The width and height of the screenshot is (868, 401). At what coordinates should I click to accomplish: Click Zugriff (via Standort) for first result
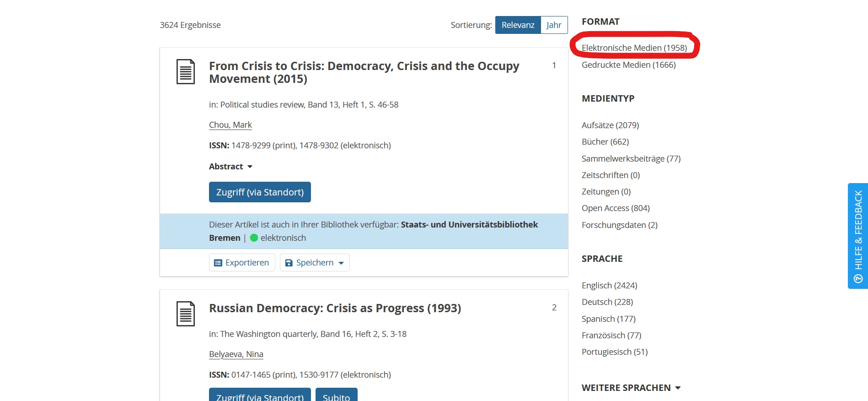[260, 192]
